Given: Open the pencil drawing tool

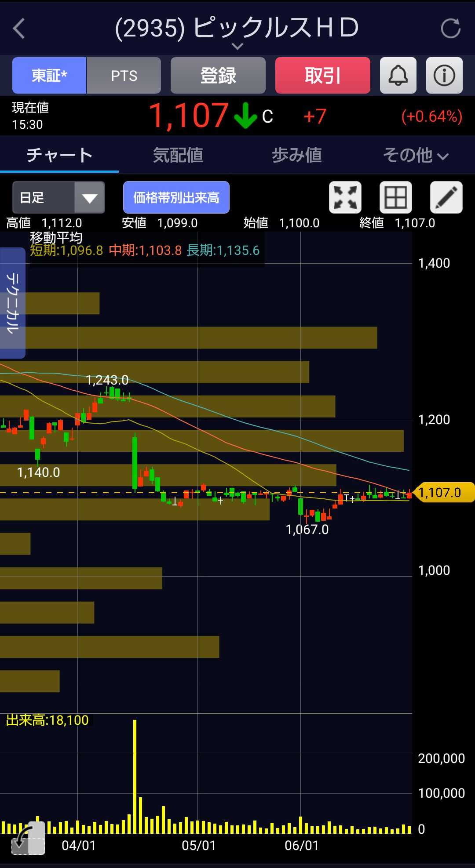Looking at the screenshot, I should coord(446,197).
